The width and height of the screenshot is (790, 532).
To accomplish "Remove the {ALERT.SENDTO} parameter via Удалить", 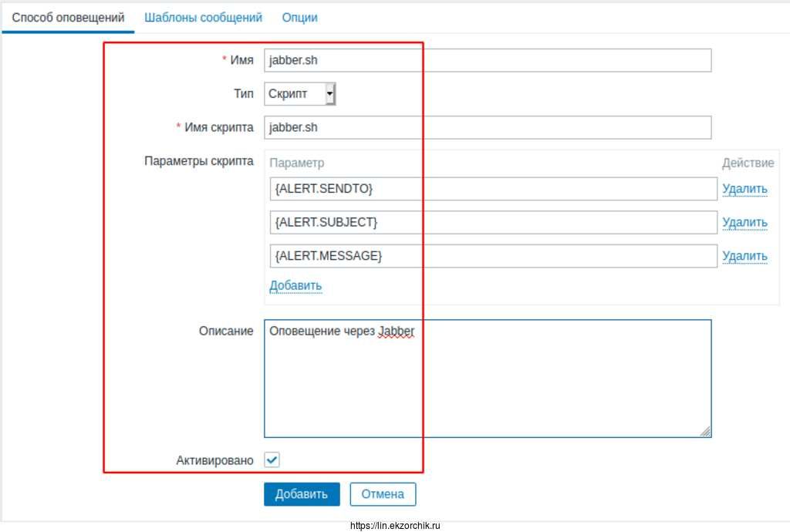I will click(x=744, y=189).
